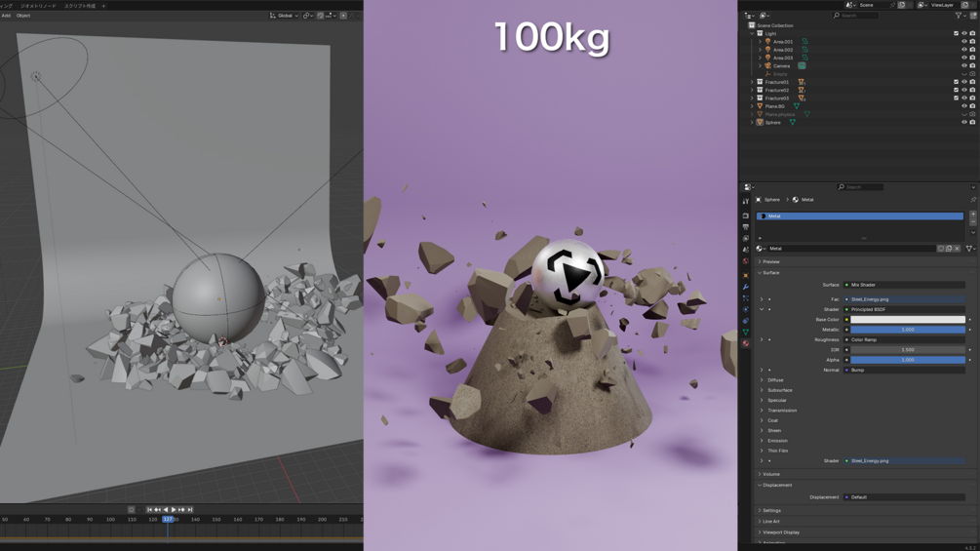Screen dimensions: 980x551
Task: Pin the Scene selector
Action: [892, 5]
